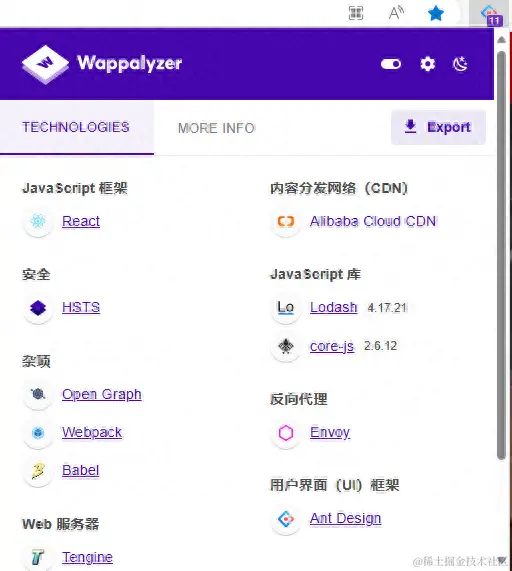Open the Babel link

pyautogui.click(x=80, y=470)
